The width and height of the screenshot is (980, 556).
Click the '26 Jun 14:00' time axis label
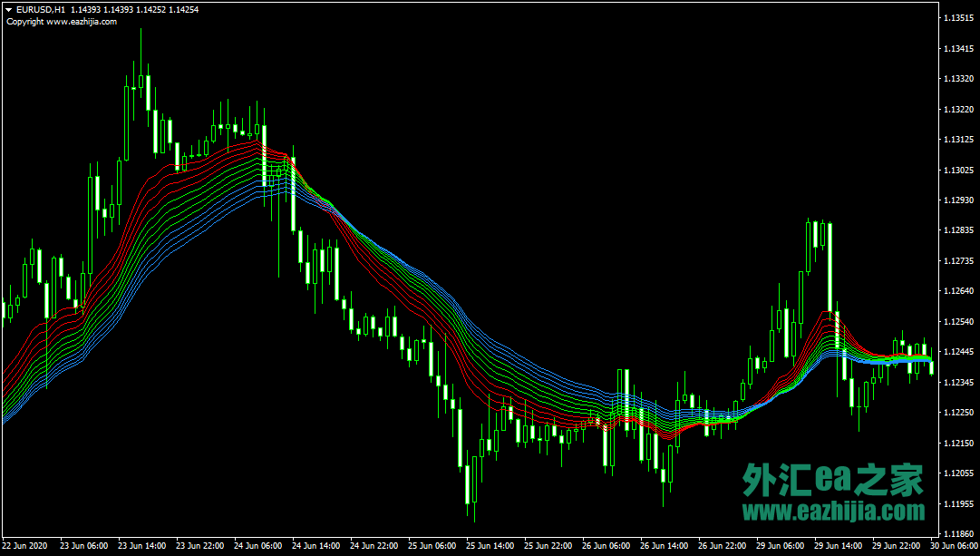click(665, 546)
